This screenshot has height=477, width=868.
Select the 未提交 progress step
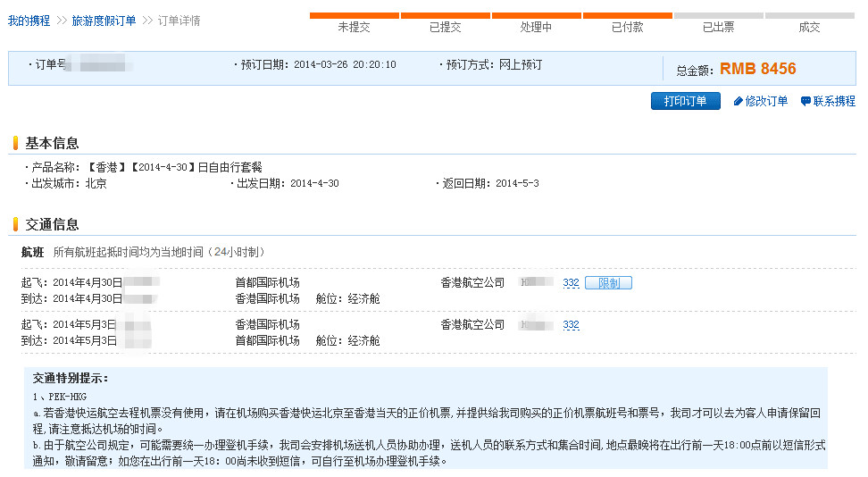point(355,27)
